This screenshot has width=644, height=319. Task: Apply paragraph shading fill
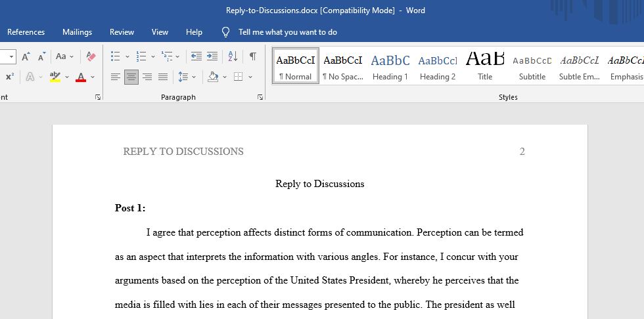(x=213, y=77)
